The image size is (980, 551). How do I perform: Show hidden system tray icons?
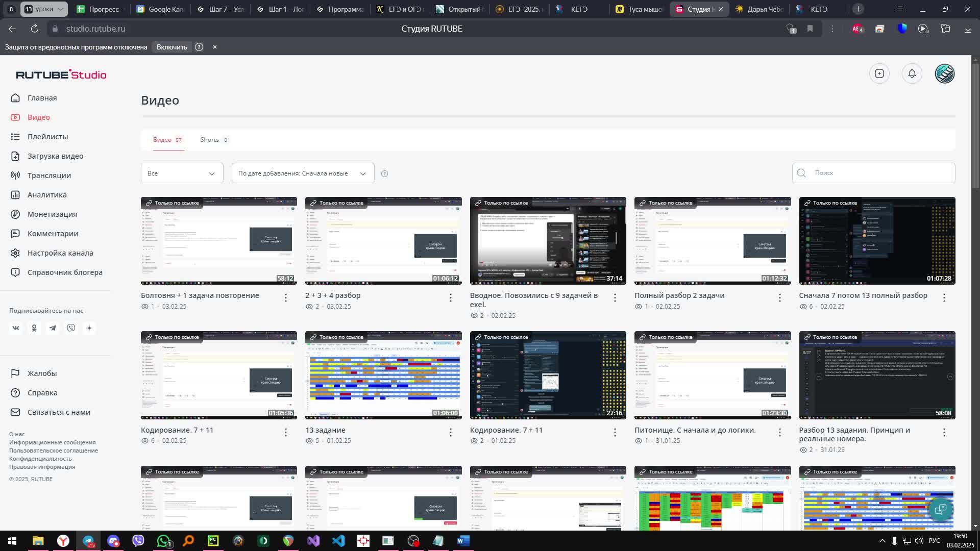(882, 541)
